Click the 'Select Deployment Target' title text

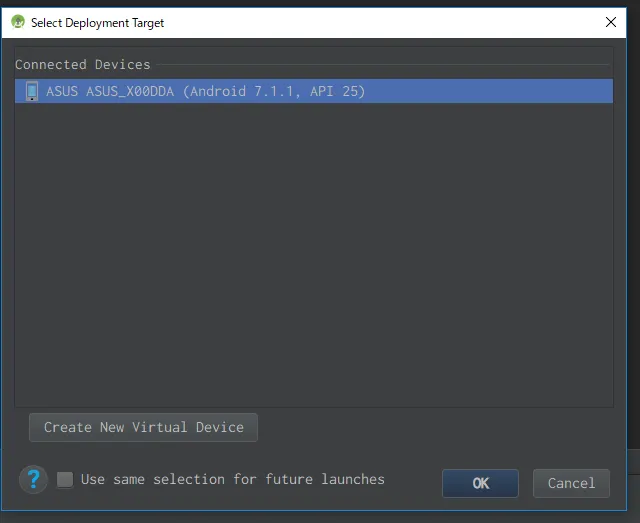[97, 22]
